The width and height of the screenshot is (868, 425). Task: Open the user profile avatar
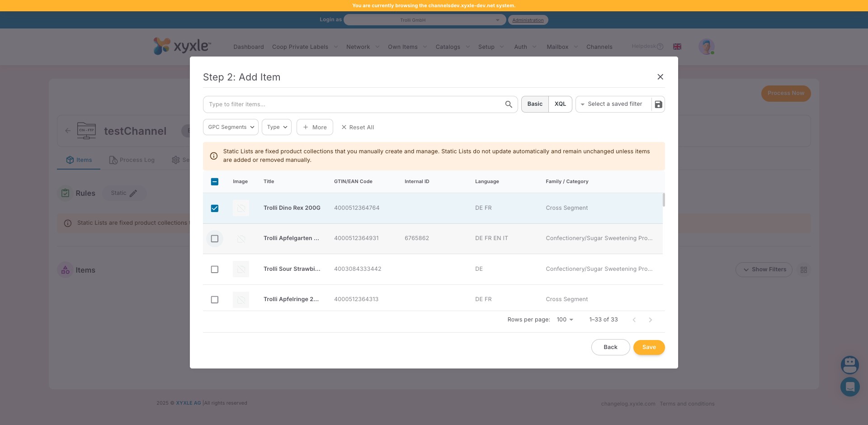706,47
